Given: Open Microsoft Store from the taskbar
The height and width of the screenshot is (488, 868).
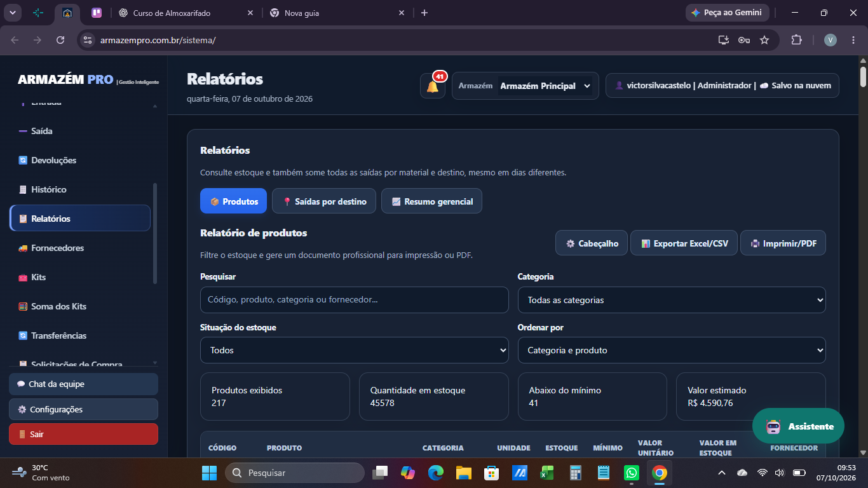Looking at the screenshot, I should 491,473.
